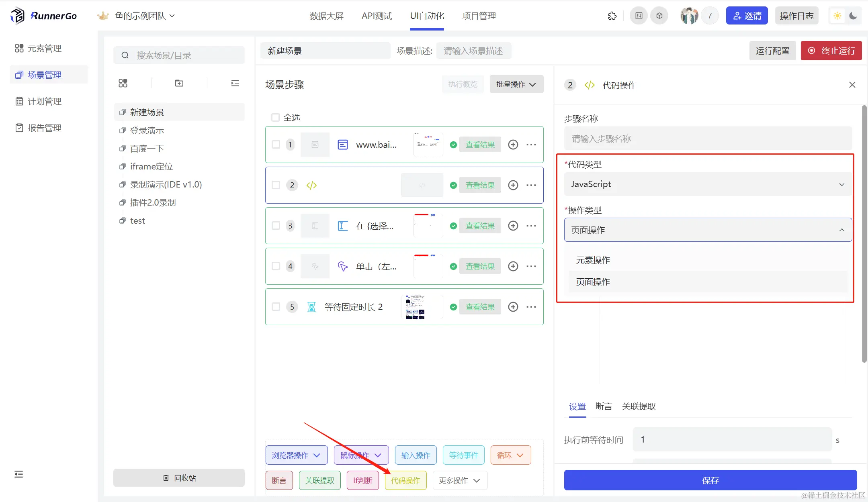The width and height of the screenshot is (868, 502).
Task: Check the 全选 select-all checkbox
Action: coord(275,118)
